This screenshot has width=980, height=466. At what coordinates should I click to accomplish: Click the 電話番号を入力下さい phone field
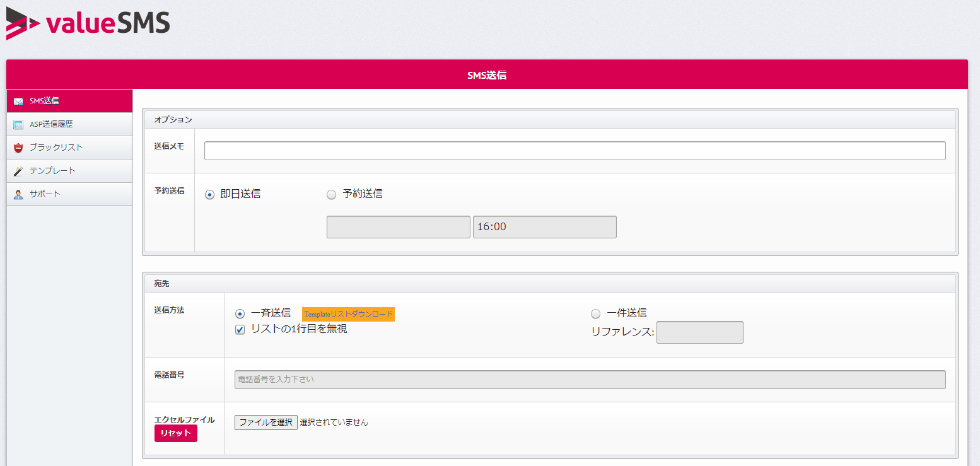click(x=590, y=380)
